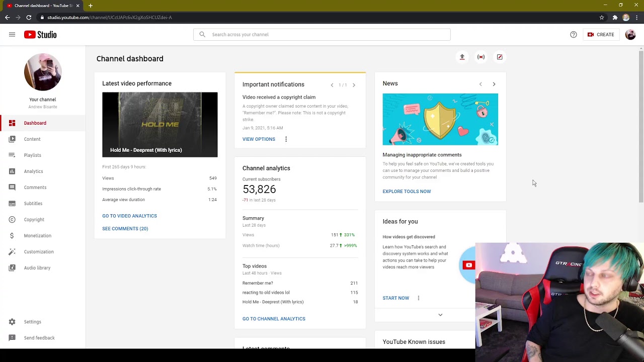Open the Dashboard sidebar item
644x362 pixels.
43,123
